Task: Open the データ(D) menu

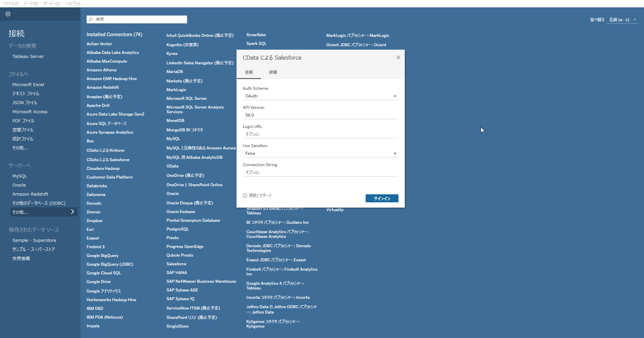Action: click(x=31, y=3)
